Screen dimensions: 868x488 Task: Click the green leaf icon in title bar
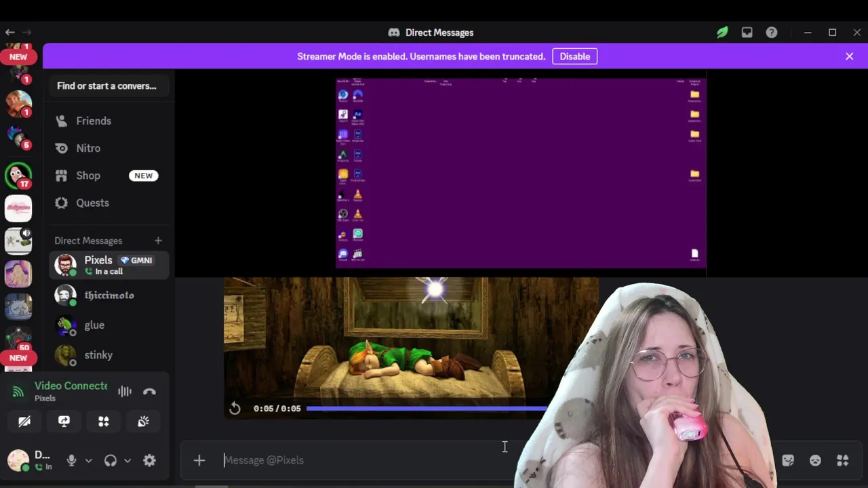click(722, 32)
